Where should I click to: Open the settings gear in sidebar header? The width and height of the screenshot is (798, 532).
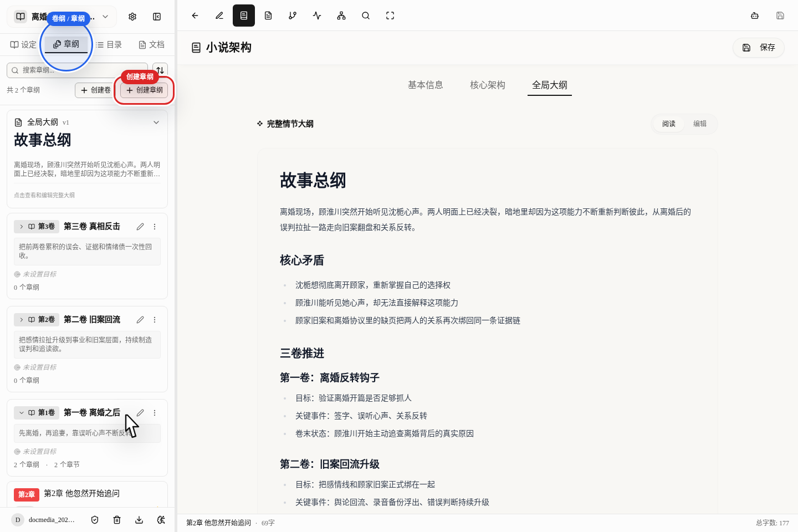pos(132,17)
